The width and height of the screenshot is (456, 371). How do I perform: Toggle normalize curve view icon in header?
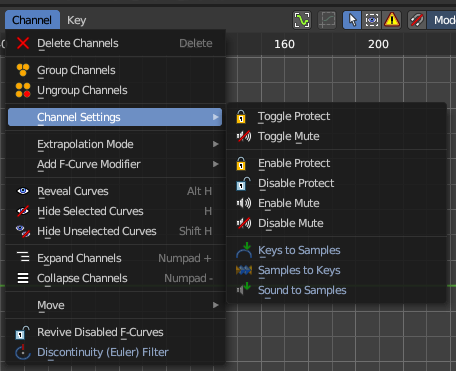[302, 20]
